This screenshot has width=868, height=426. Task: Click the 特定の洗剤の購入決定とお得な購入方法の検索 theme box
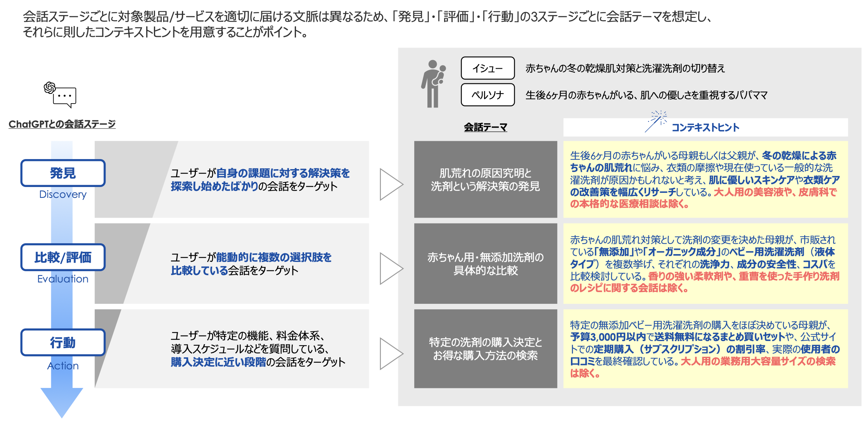486,349
